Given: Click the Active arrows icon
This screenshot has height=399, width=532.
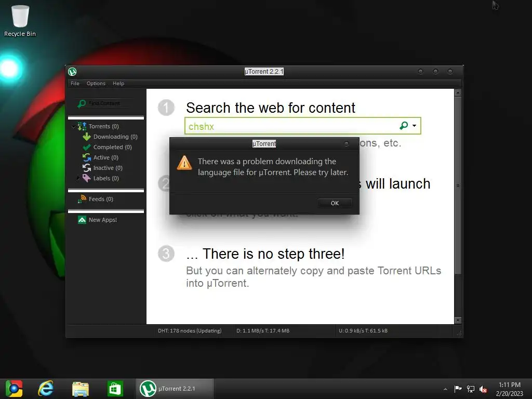Looking at the screenshot, I should (87, 157).
